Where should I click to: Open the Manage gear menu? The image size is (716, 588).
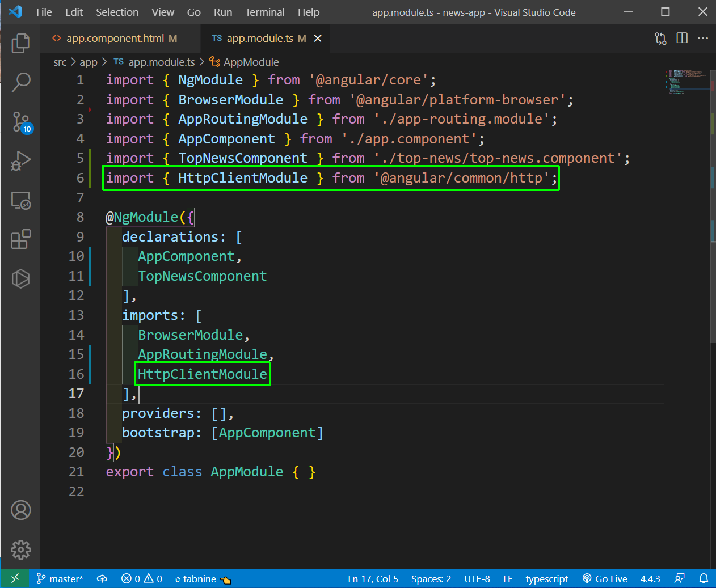click(x=20, y=549)
